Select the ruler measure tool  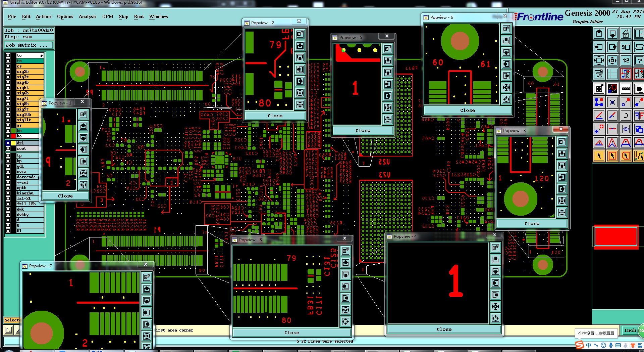click(626, 89)
